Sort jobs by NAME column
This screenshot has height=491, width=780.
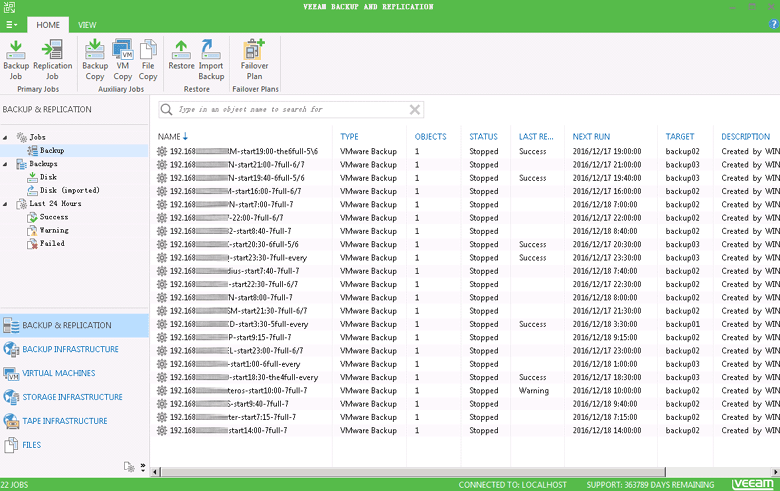[x=173, y=136]
